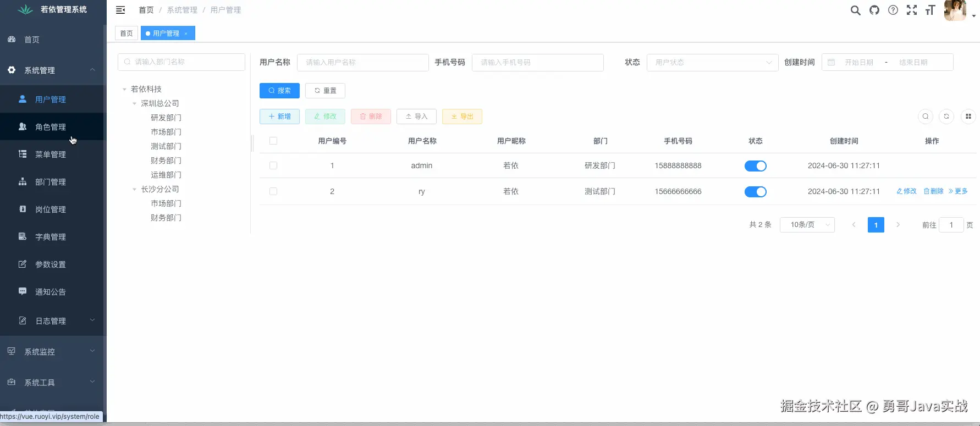Image resolution: width=980 pixels, height=426 pixels.
Task: Delete user ry via 删除 link
Action: 934,191
